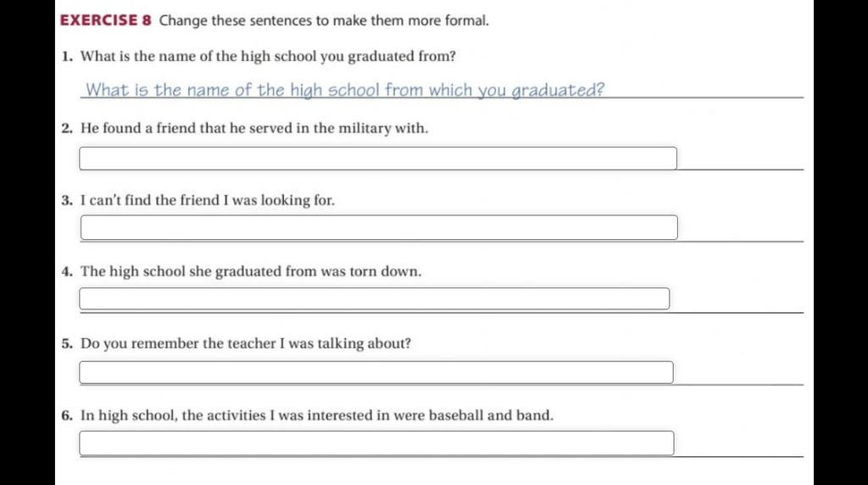Click the text box under "Do you remember the teacher"
Image resolution: width=868 pixels, height=485 pixels.
click(376, 372)
